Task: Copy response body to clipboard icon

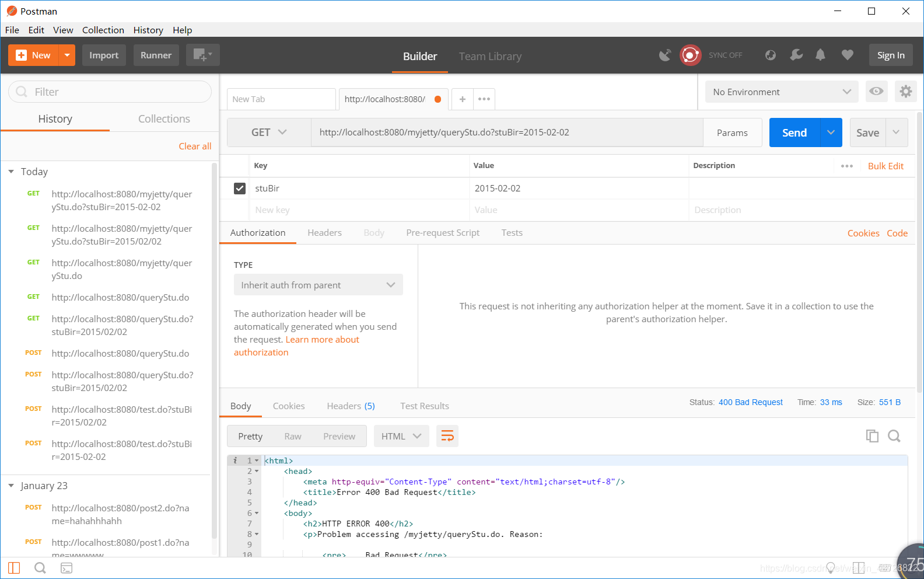Action: (x=872, y=436)
